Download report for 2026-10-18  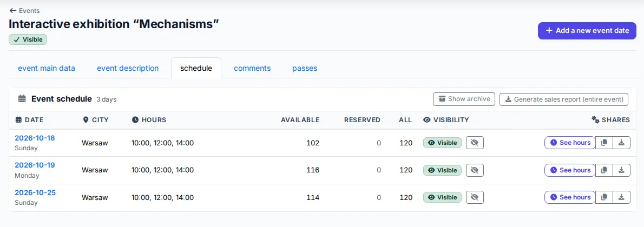(x=621, y=143)
